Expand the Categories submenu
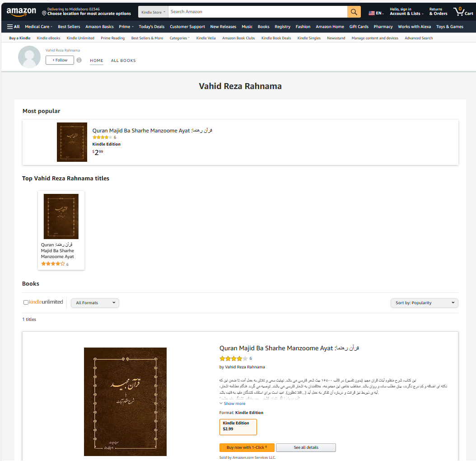This screenshot has height=461, width=476. tap(179, 38)
